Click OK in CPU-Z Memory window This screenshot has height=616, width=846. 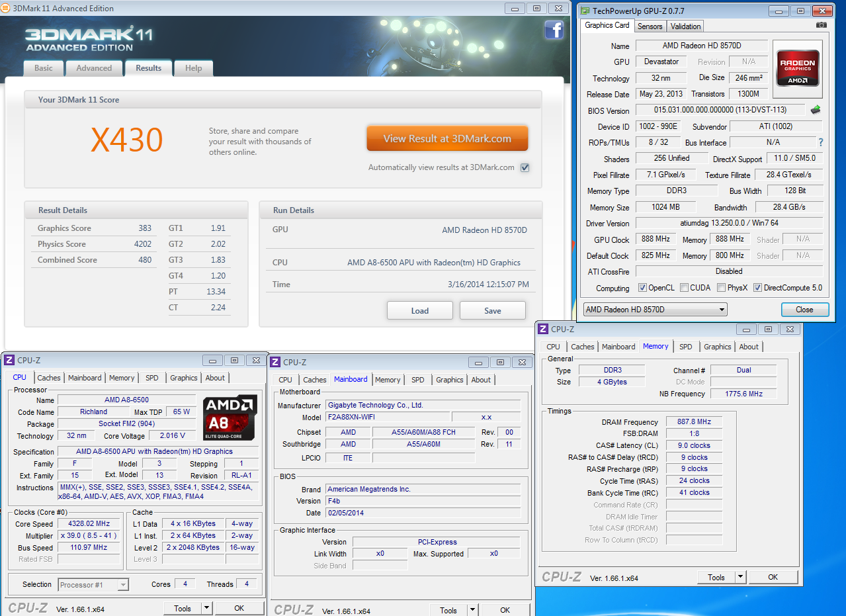[x=773, y=577]
